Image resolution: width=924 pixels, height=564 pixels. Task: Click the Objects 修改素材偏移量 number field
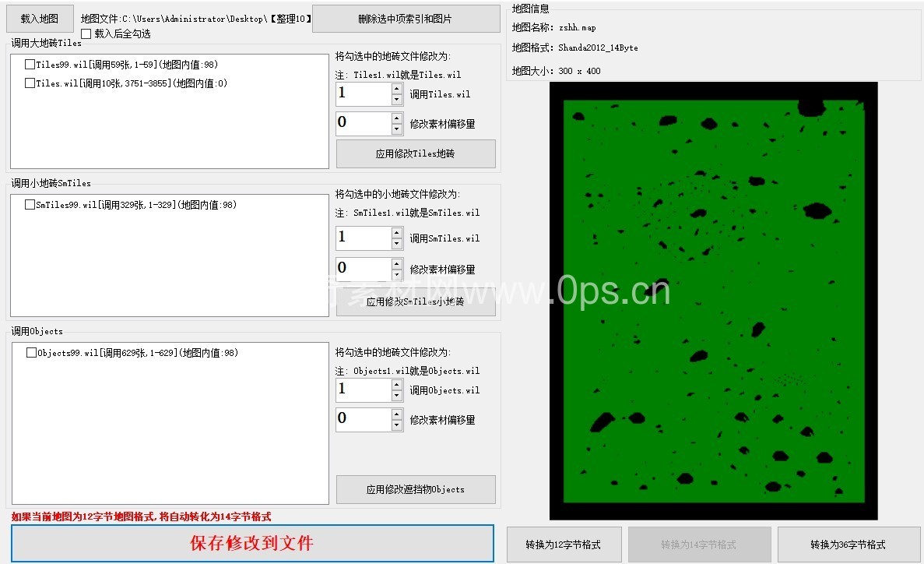[x=363, y=419]
